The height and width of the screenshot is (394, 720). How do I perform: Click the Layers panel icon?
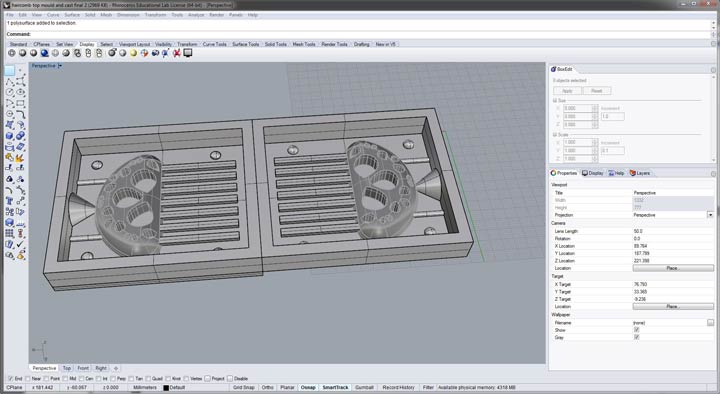tap(633, 173)
